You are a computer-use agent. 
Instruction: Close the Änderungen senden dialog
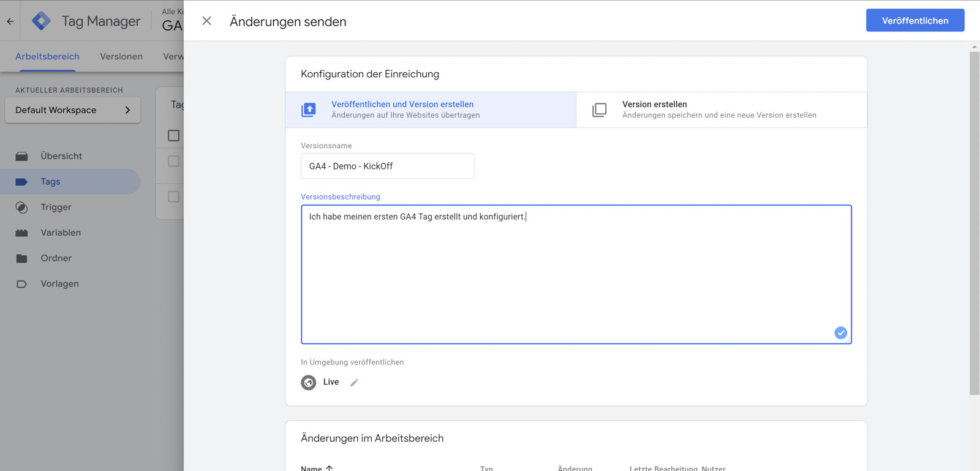(x=206, y=21)
